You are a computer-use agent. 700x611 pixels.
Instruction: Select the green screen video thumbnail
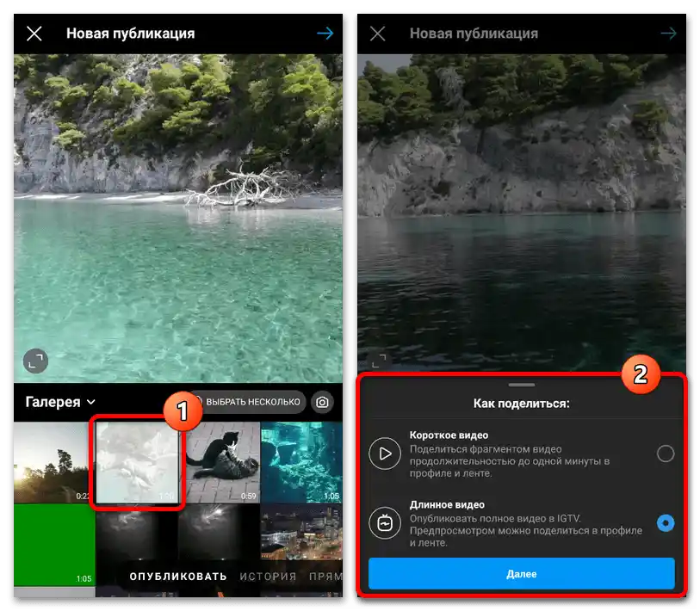[54, 545]
